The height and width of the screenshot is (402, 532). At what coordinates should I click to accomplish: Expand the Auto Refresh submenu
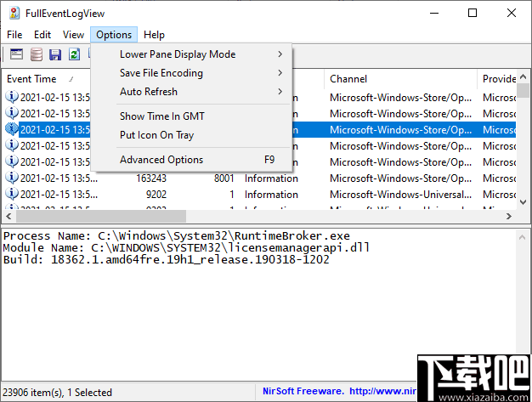(192, 92)
